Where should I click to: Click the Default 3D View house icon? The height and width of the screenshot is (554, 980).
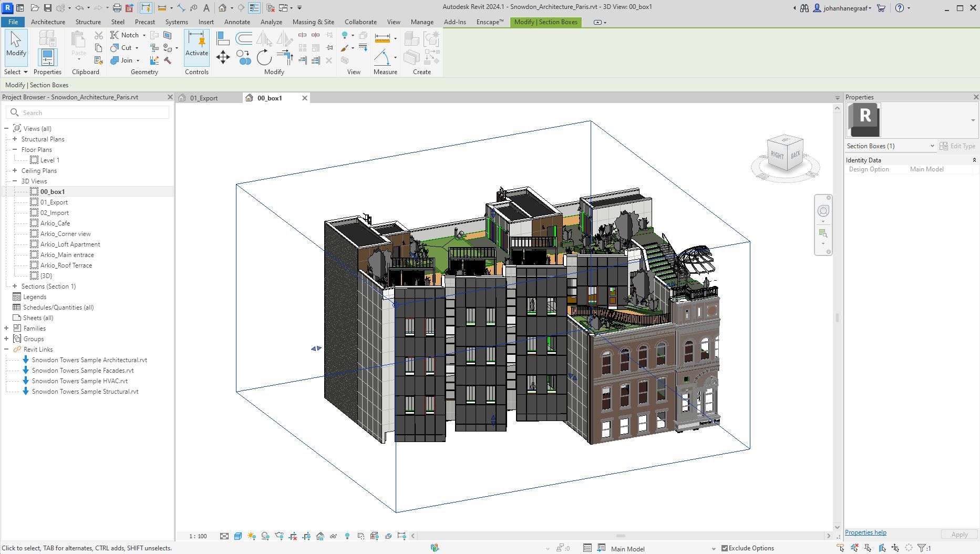(223, 8)
